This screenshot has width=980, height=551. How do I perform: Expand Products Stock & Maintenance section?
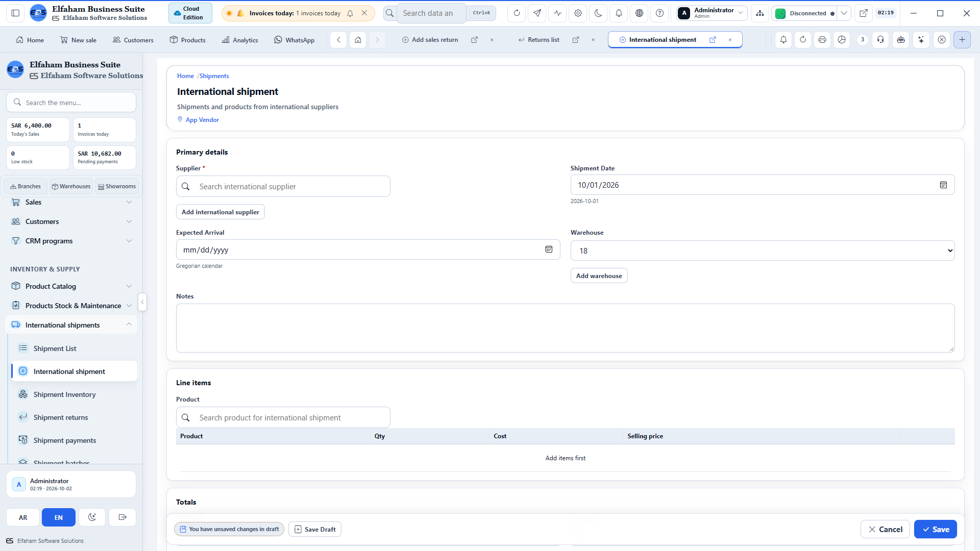(71, 306)
